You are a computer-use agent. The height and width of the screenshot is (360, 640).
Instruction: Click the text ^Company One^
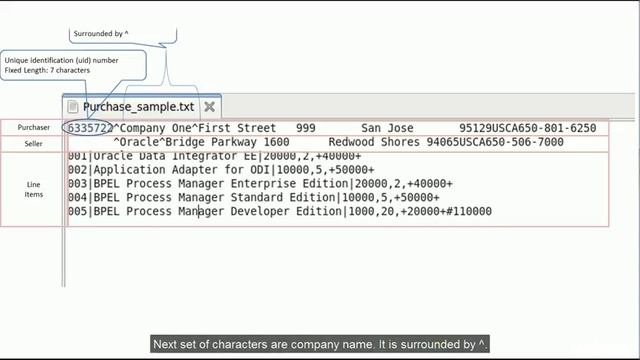pyautogui.click(x=156, y=128)
